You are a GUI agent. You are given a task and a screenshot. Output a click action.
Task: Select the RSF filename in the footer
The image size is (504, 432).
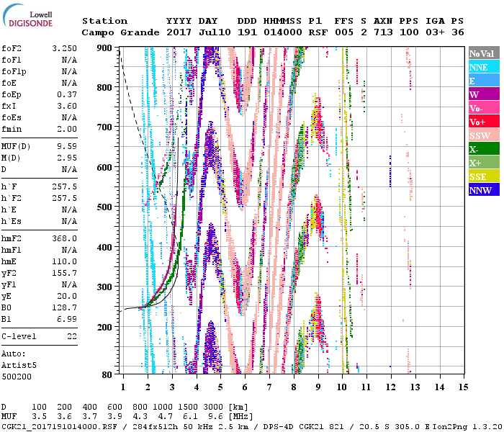tap(50, 426)
